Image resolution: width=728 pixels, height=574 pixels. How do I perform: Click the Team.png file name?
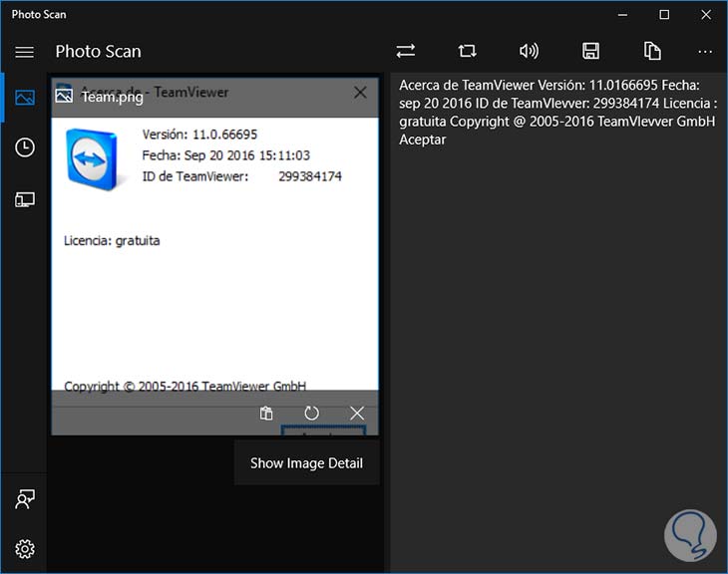[113, 97]
